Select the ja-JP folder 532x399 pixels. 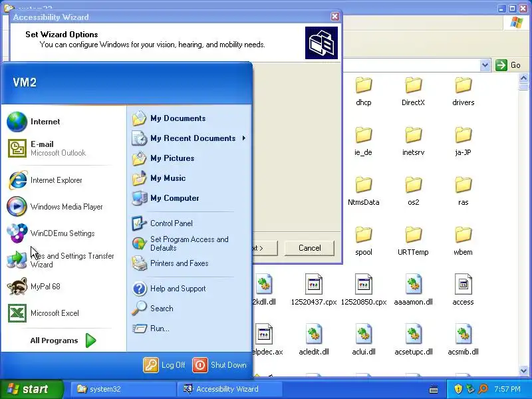(x=463, y=142)
